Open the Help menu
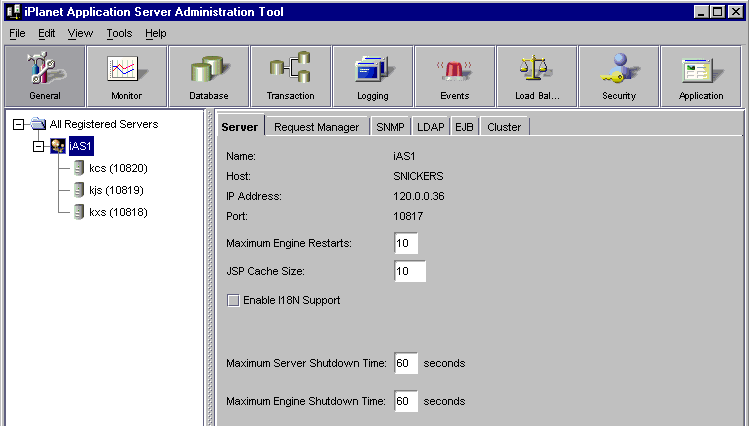749x426 pixels. point(156,33)
